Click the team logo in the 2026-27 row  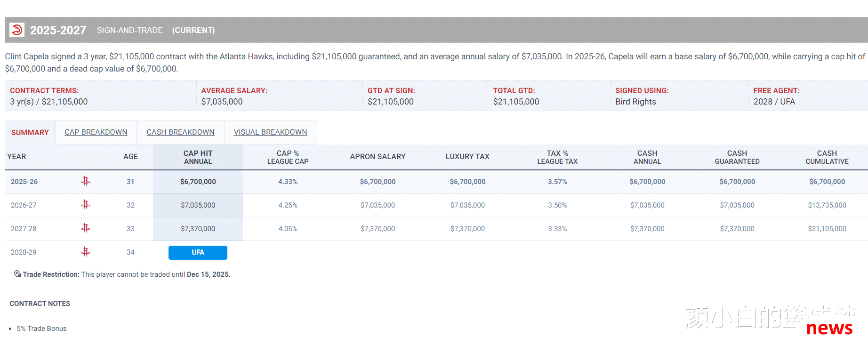point(85,205)
